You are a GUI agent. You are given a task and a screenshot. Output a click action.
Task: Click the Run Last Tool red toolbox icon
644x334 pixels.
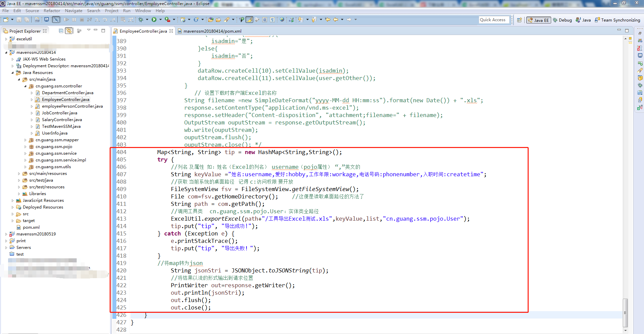tap(167, 20)
